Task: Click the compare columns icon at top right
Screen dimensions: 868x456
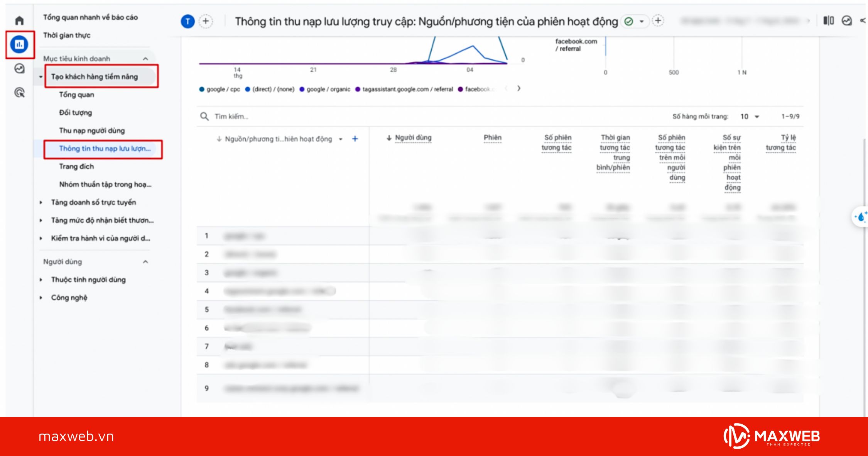Action: pyautogui.click(x=828, y=20)
